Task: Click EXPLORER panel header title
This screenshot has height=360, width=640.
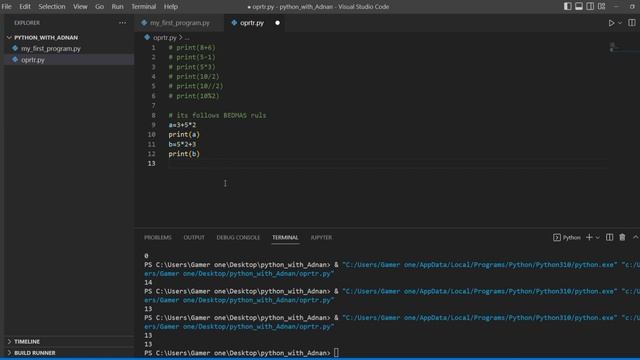Action: point(27,23)
